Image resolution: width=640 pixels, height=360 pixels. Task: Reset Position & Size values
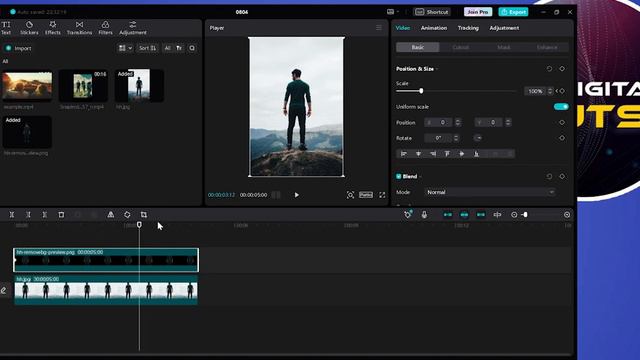coord(549,69)
